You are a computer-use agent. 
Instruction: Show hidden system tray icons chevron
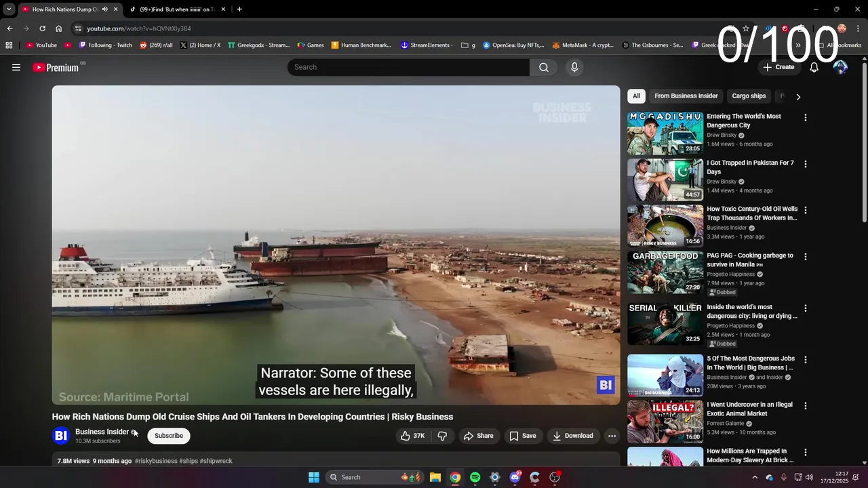click(x=755, y=477)
